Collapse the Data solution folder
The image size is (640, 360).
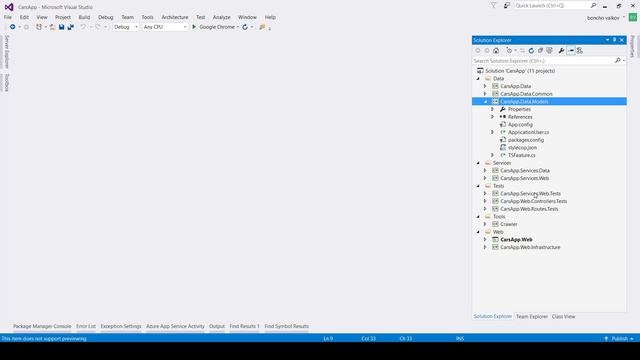478,78
